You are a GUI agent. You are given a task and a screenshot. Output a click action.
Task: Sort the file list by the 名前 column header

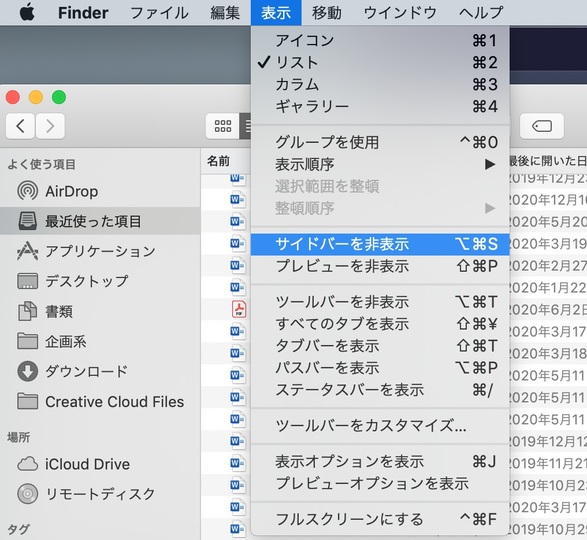[x=219, y=161]
